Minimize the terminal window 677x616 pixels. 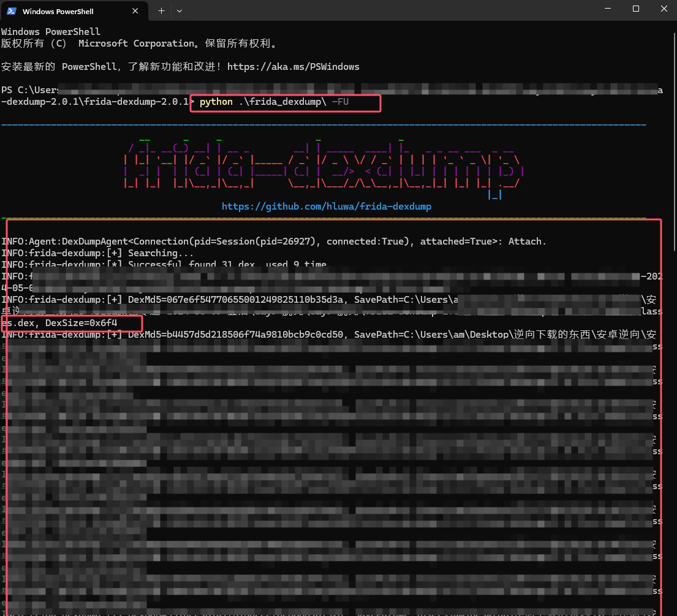tap(608, 9)
